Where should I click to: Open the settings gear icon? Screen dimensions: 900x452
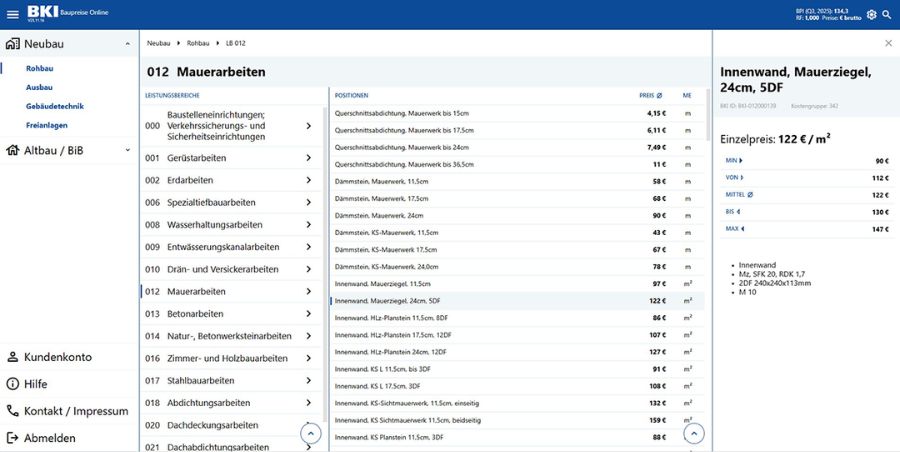coord(871,14)
